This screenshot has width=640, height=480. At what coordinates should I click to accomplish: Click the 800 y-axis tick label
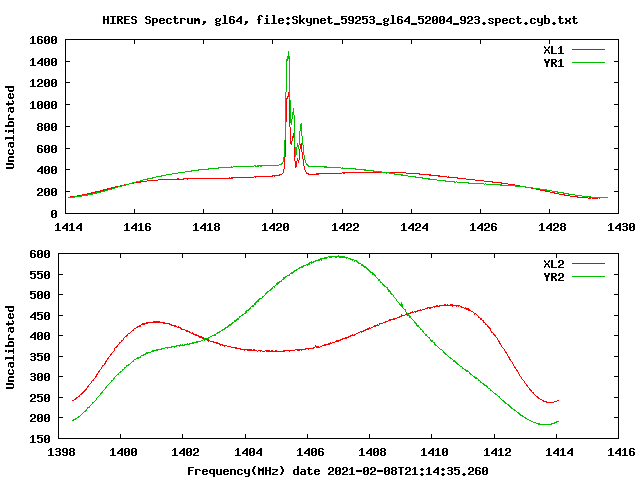pos(47,127)
